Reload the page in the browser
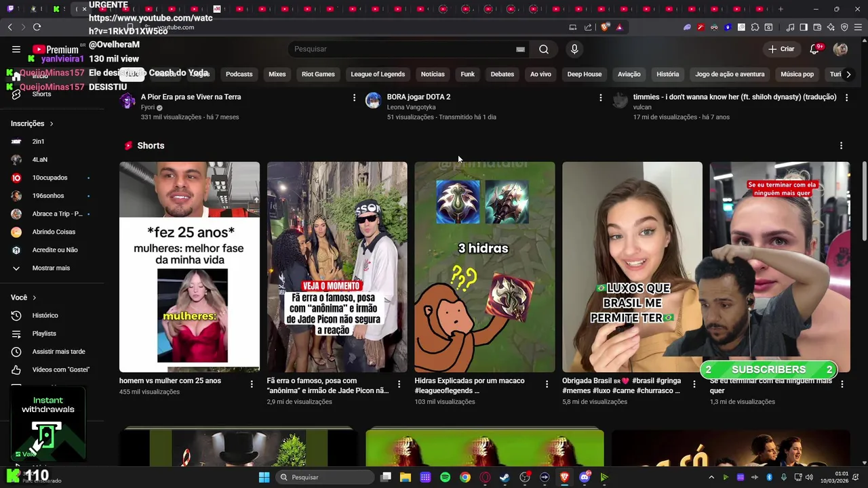 tap(37, 27)
